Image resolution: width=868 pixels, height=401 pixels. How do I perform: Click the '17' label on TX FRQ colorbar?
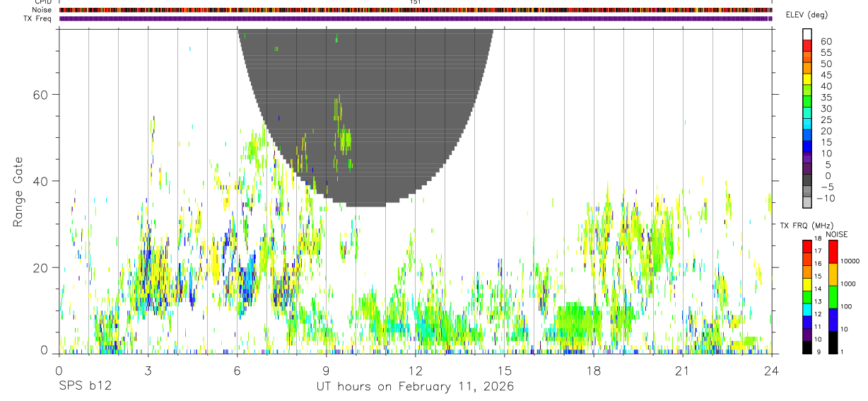[818, 251]
